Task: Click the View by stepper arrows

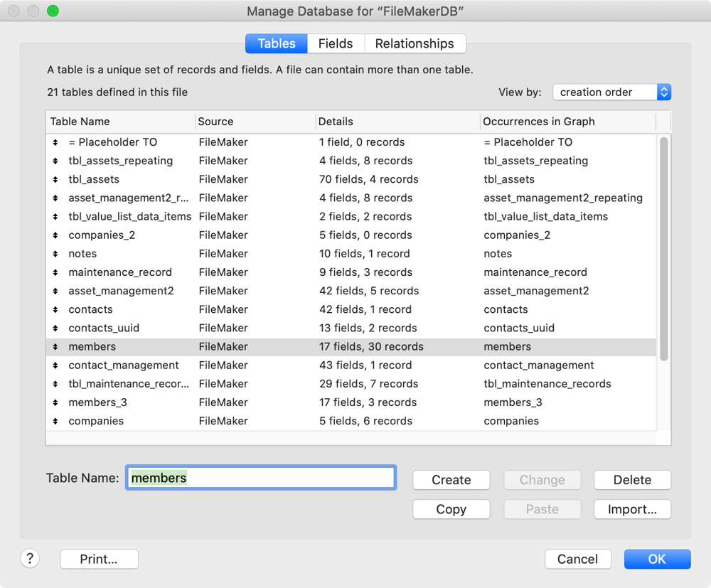Action: (x=664, y=92)
